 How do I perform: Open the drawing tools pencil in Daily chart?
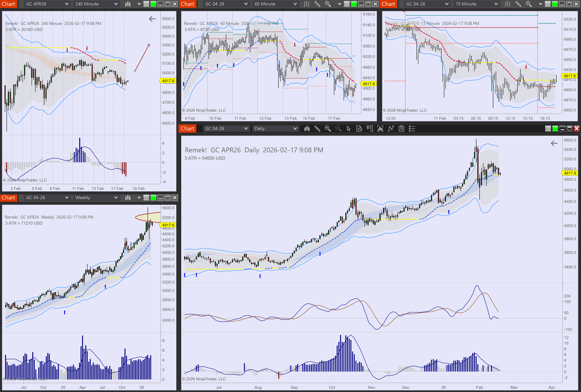click(x=317, y=129)
